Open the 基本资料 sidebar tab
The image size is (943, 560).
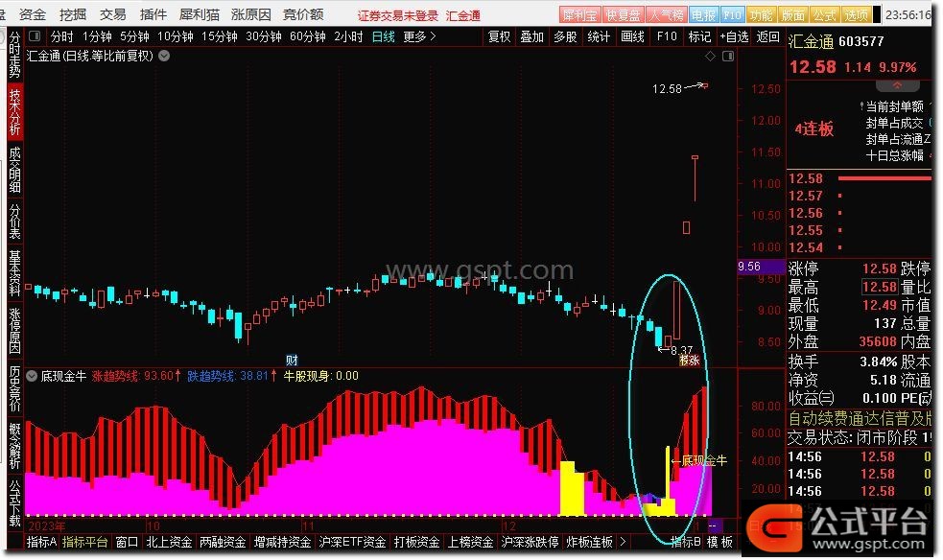[x=14, y=273]
